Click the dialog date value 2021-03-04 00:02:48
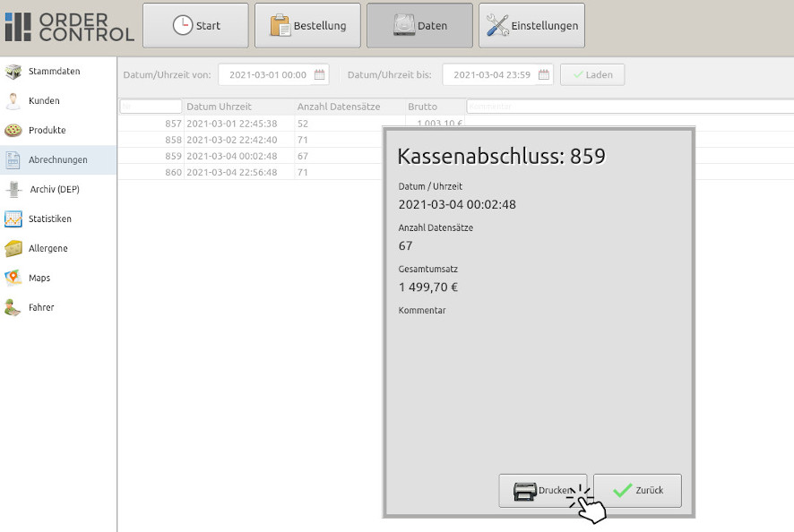The width and height of the screenshot is (794, 532). (x=457, y=204)
